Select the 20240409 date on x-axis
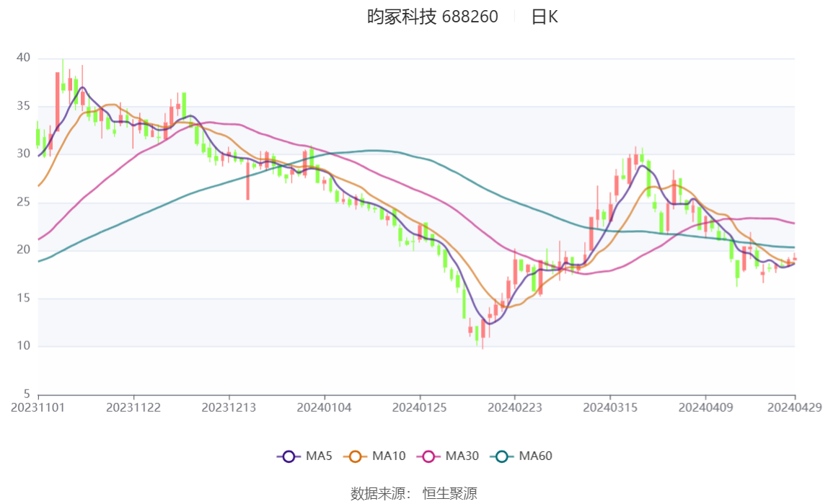828x504 pixels. pyautogui.click(x=705, y=407)
